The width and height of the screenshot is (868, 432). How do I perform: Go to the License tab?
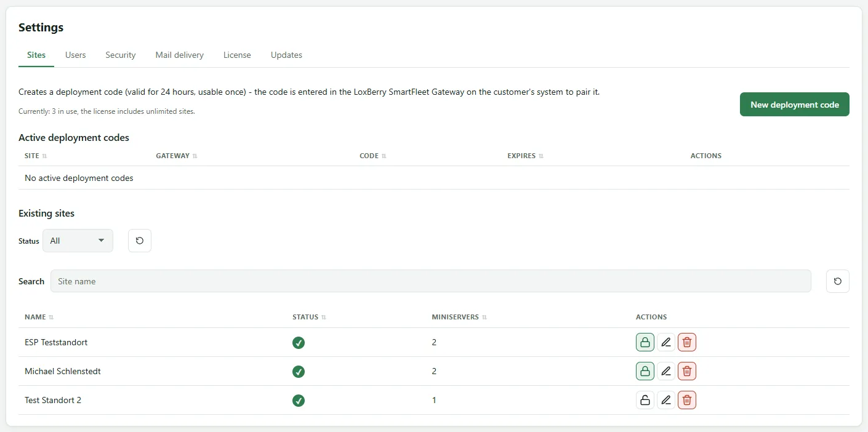237,55
